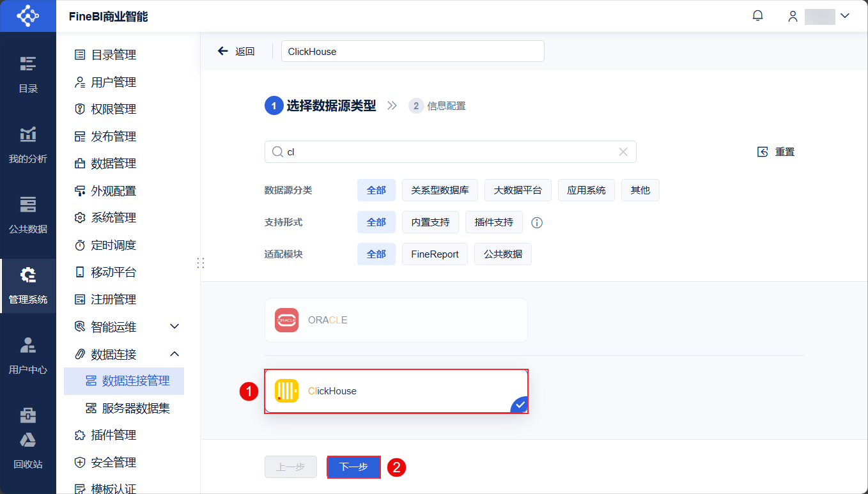Collapse the 数据连接 submenu

click(174, 353)
